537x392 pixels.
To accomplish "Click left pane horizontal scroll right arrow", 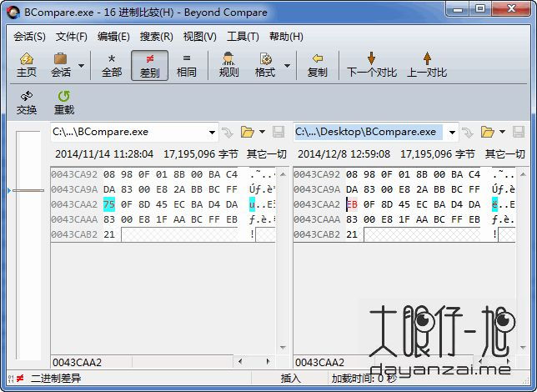I will point(268,361).
